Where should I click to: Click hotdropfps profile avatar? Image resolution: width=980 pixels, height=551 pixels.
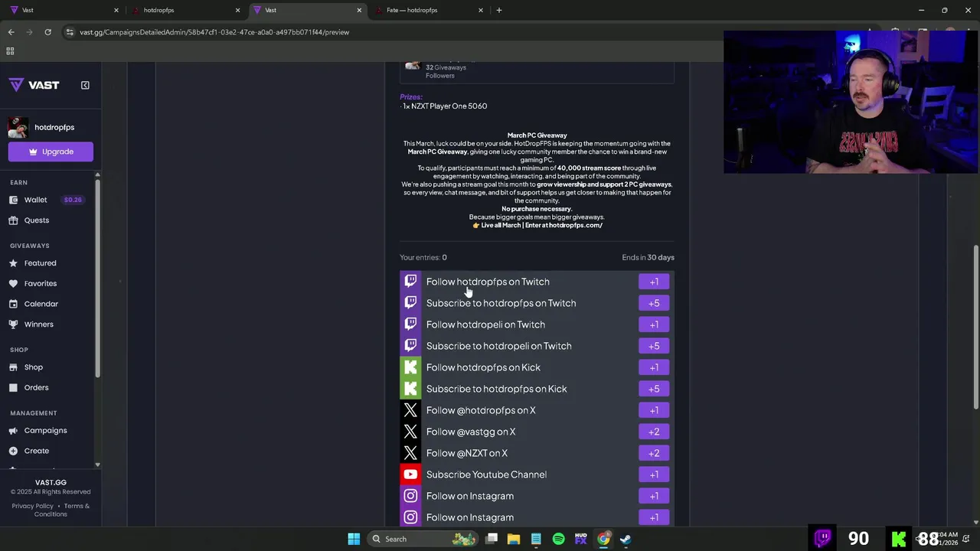(18, 127)
